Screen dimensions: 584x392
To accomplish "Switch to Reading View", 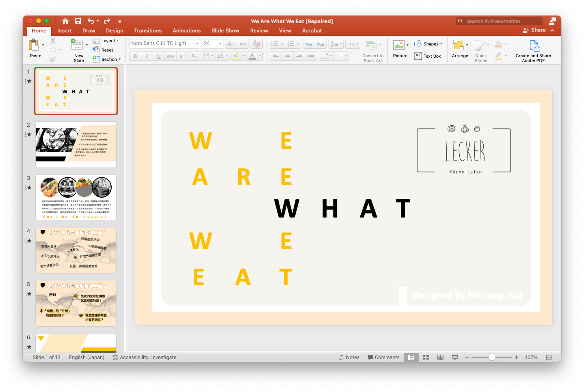I will coord(440,358).
